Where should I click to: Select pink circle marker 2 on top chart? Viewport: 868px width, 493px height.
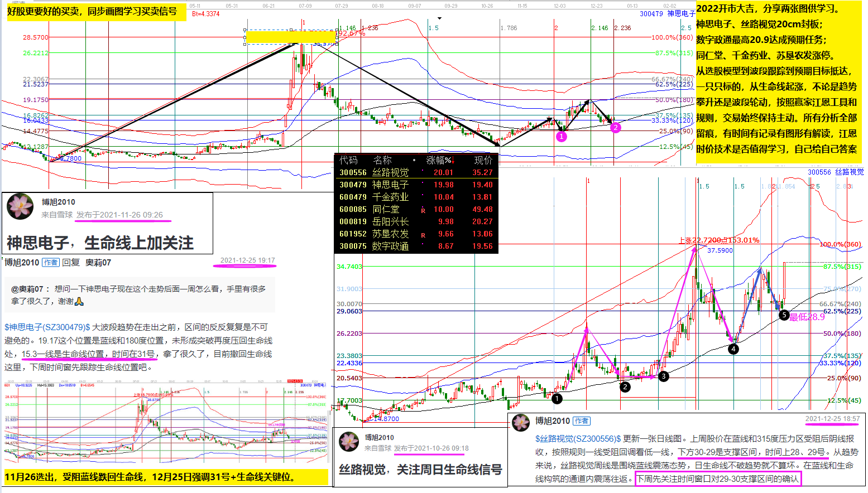pos(615,128)
